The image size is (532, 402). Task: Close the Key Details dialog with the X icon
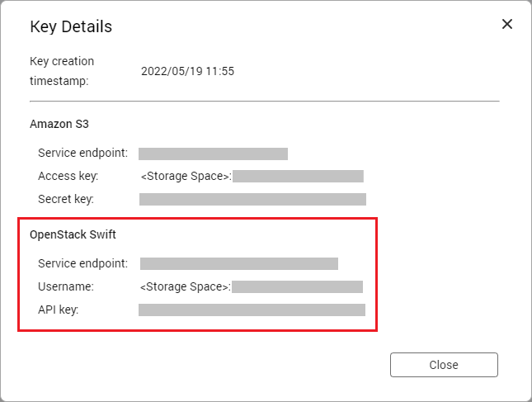(x=507, y=24)
